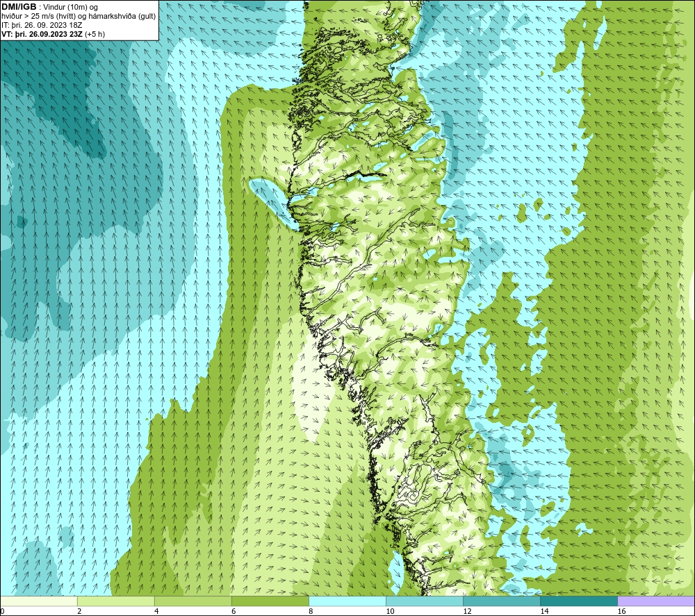Click the legend label '4'

pyautogui.click(x=156, y=612)
